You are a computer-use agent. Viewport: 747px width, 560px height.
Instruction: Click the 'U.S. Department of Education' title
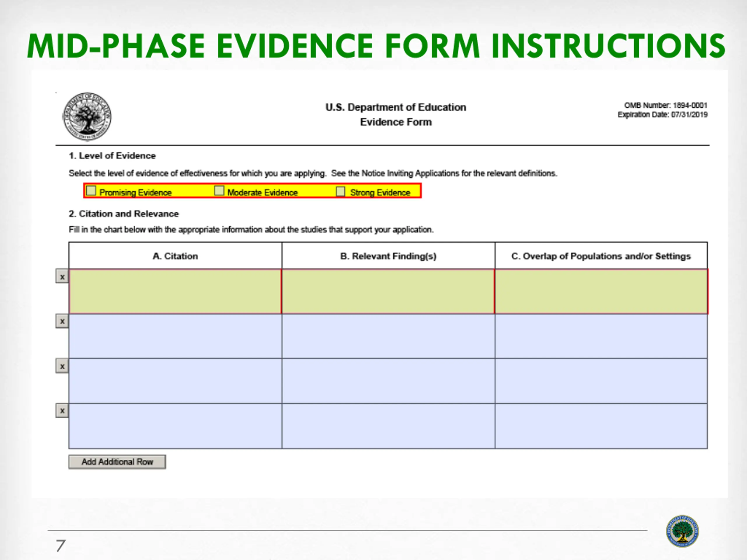396,107
